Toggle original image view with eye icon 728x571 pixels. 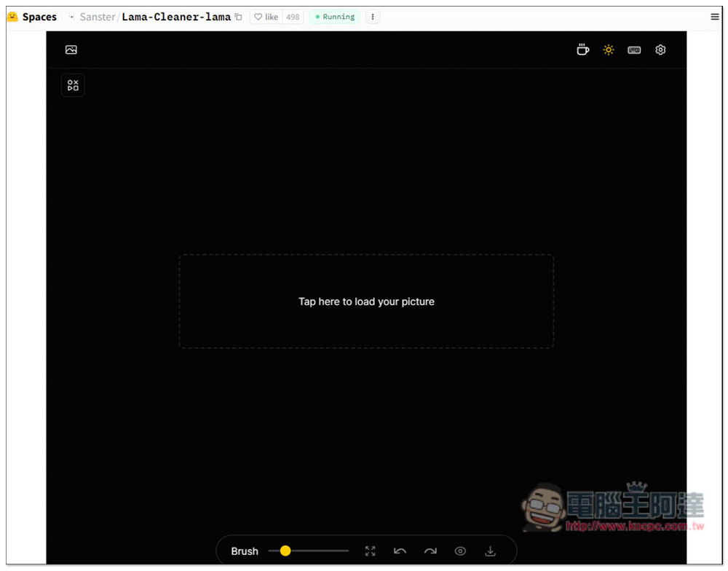point(460,551)
